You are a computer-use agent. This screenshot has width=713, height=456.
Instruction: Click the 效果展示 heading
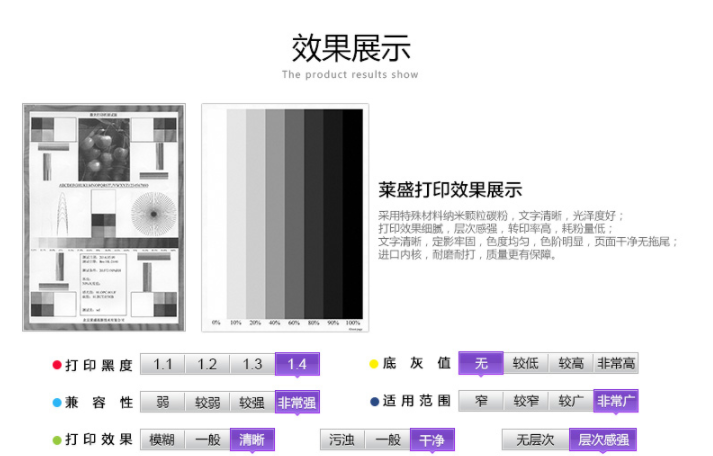click(351, 48)
